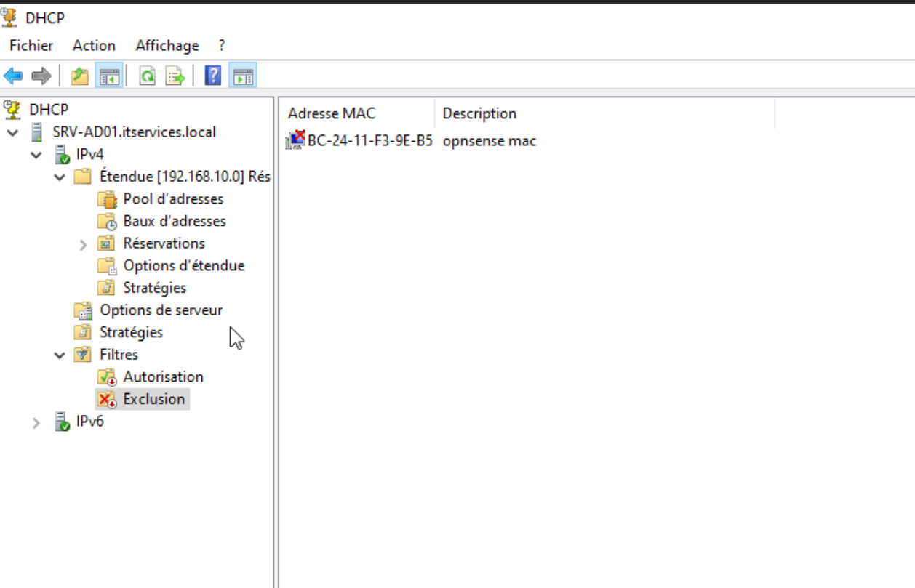Click the blue Back arrow in toolbar
Viewport: 915px width, 588px height.
coord(13,76)
